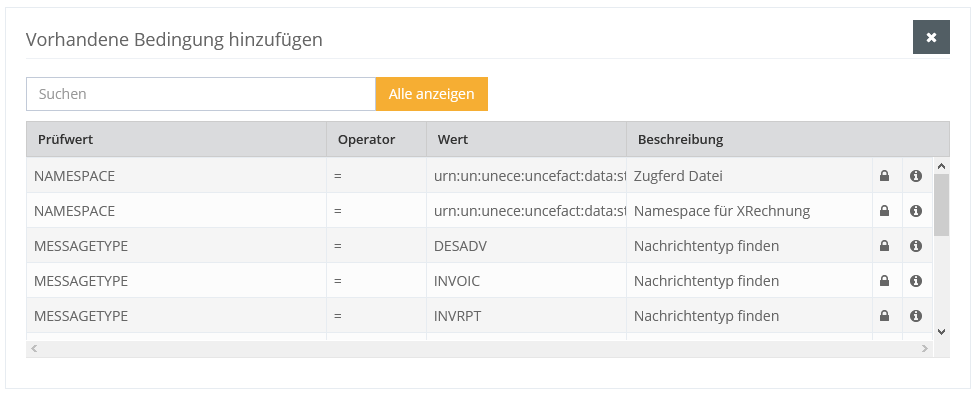Show info for the INVOIC condition
The width and height of the screenshot is (976, 403).
pyautogui.click(x=915, y=281)
